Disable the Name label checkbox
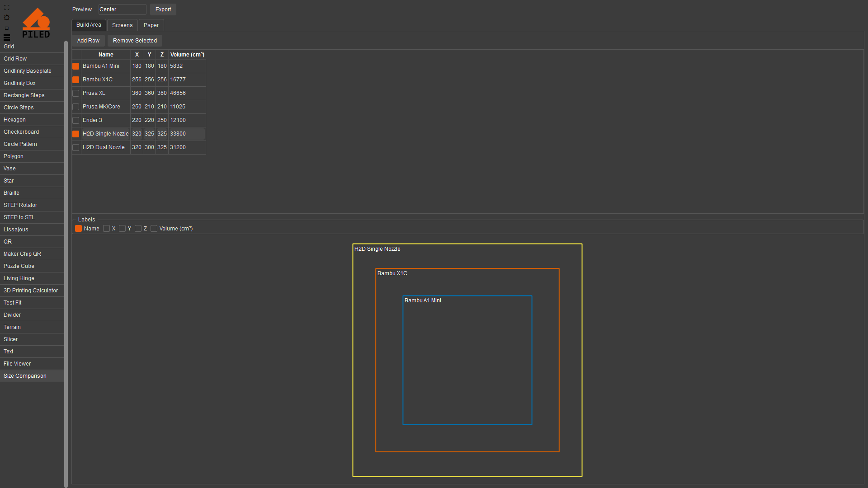This screenshot has height=488, width=868. (x=79, y=229)
